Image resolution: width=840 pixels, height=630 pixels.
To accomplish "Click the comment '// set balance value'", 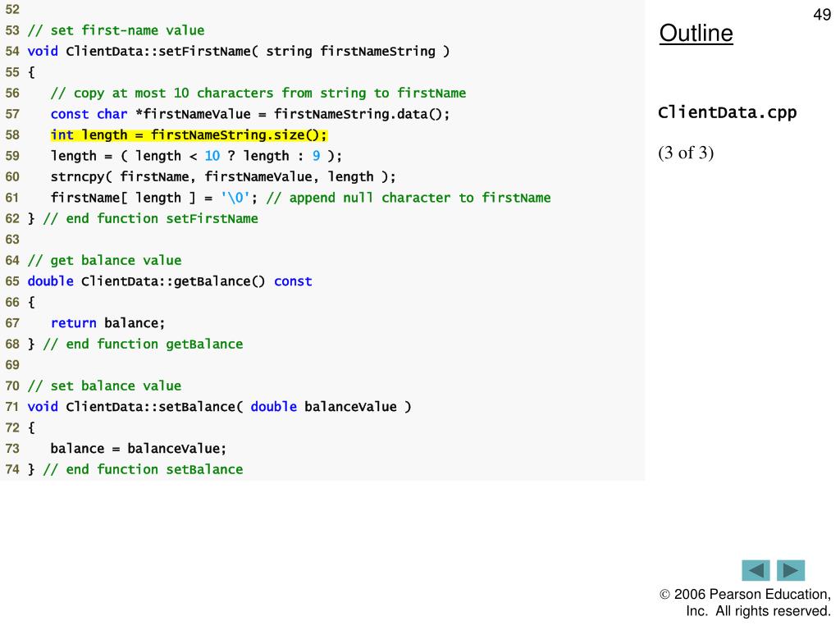I will [x=104, y=386].
